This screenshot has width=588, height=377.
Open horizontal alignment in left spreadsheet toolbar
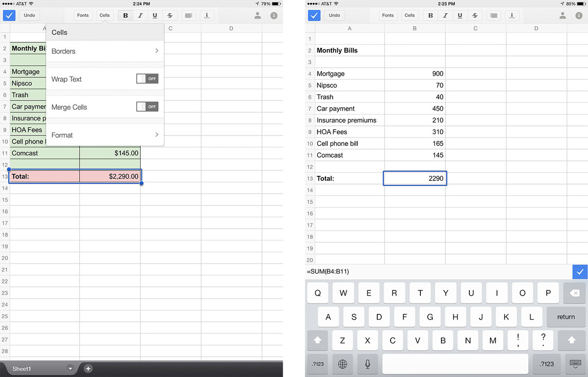coord(188,15)
